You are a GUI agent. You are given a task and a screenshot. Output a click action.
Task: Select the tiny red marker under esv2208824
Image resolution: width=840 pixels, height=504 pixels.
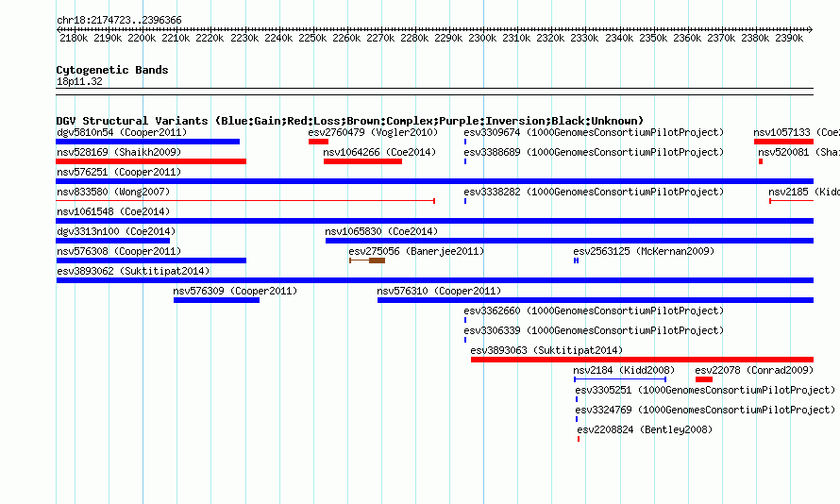click(579, 439)
